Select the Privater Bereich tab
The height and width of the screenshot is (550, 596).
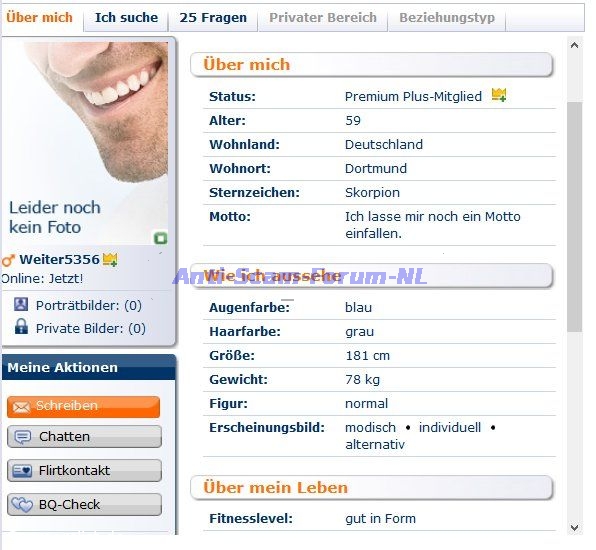pos(323,17)
